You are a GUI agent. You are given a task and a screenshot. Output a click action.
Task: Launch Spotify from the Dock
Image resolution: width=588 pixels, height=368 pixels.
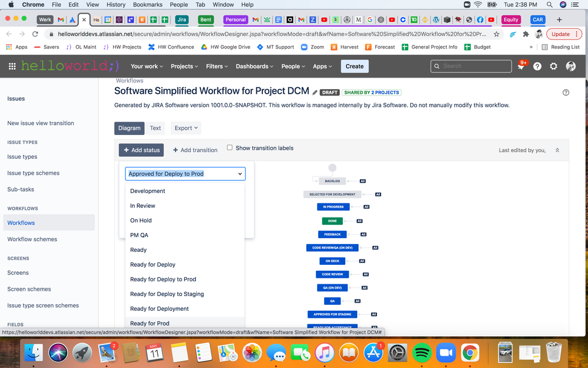[x=421, y=353]
